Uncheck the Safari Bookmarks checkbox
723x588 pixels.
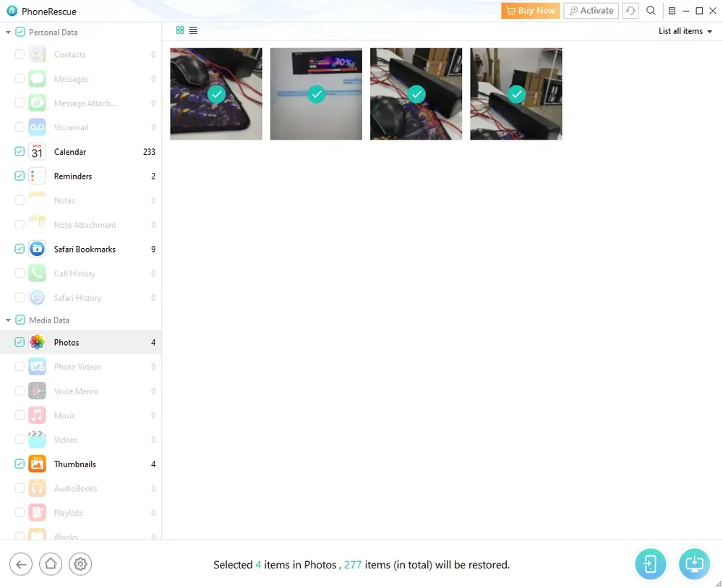coord(20,249)
